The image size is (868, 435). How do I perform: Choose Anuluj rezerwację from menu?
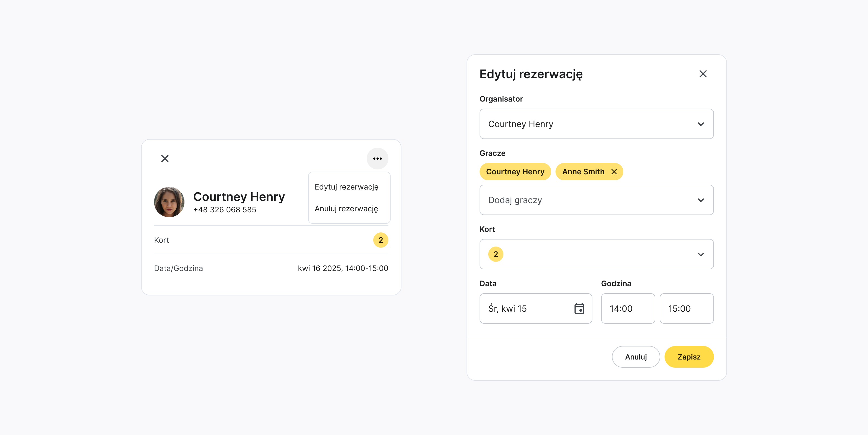pos(346,209)
